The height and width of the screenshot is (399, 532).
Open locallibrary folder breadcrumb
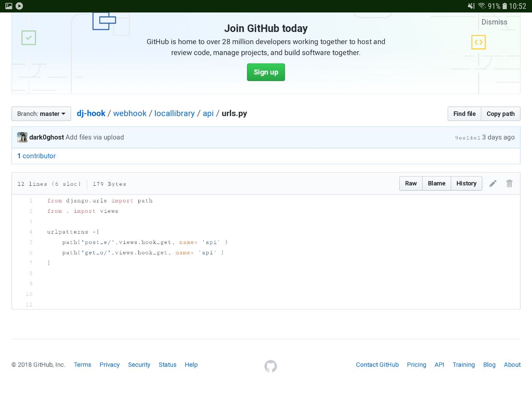[175, 113]
